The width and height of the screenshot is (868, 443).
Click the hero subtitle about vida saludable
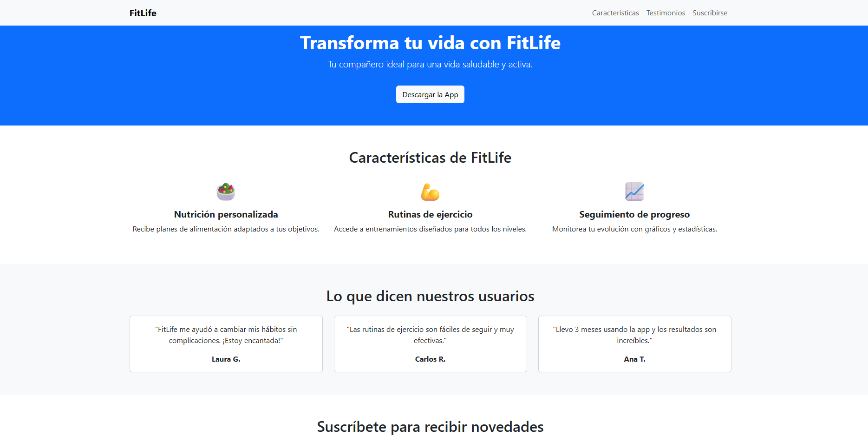point(430,65)
